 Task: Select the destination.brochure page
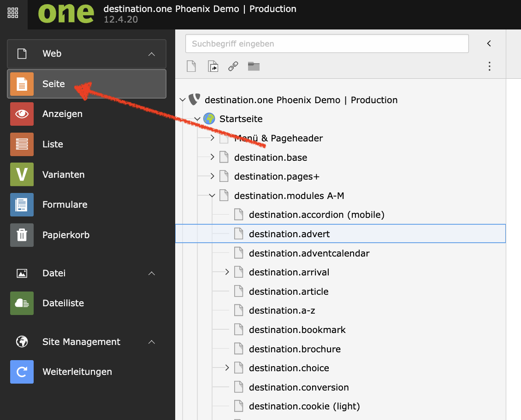pos(295,349)
